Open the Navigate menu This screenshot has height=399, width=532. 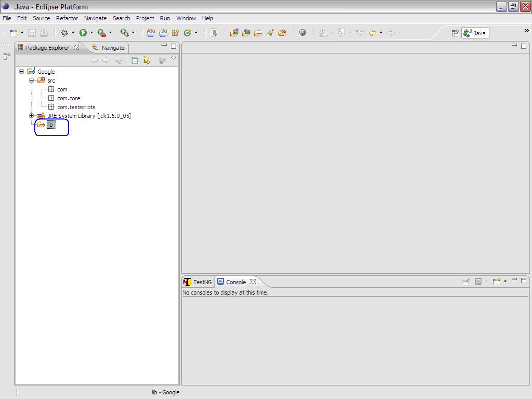(x=96, y=18)
